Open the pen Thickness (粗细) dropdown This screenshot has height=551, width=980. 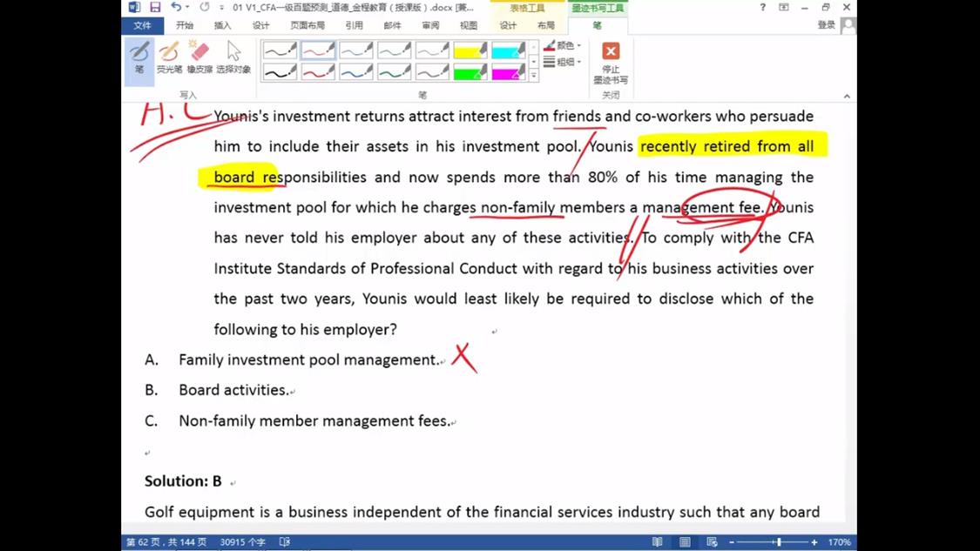[563, 62]
